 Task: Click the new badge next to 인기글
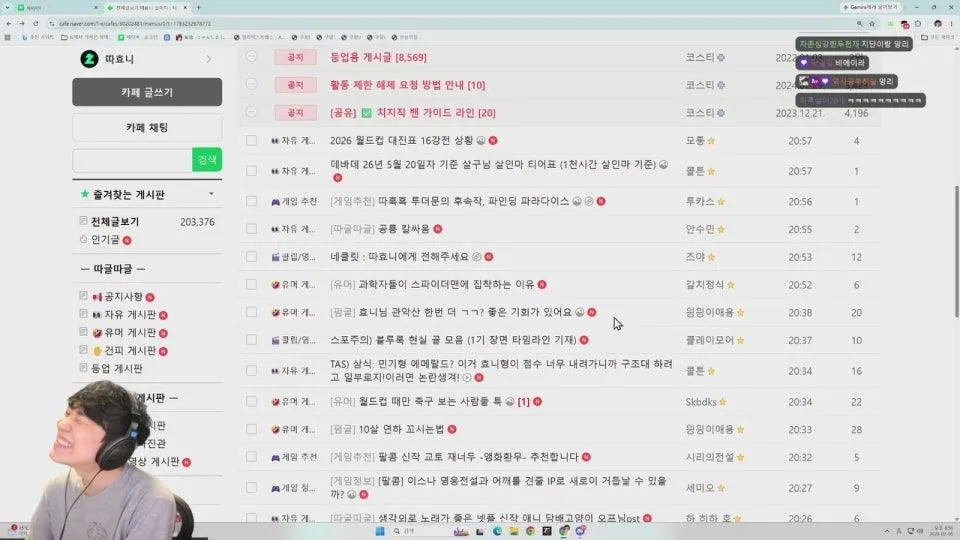127,240
